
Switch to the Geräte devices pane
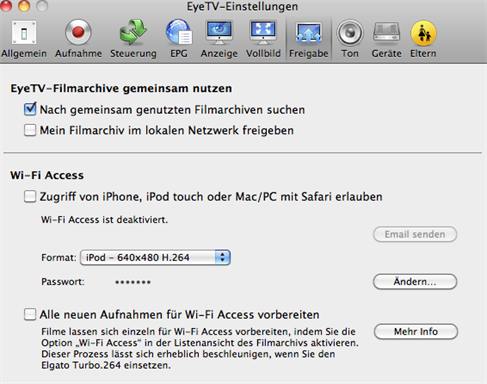click(386, 39)
